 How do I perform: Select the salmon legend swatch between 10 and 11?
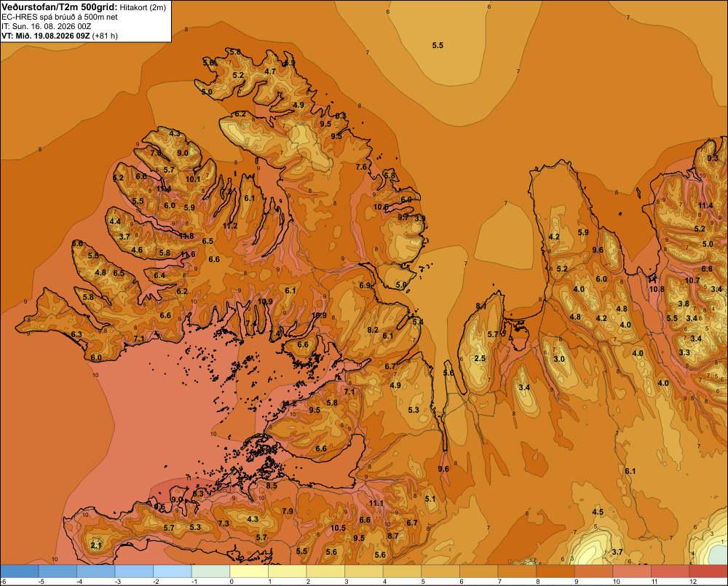pos(632,571)
